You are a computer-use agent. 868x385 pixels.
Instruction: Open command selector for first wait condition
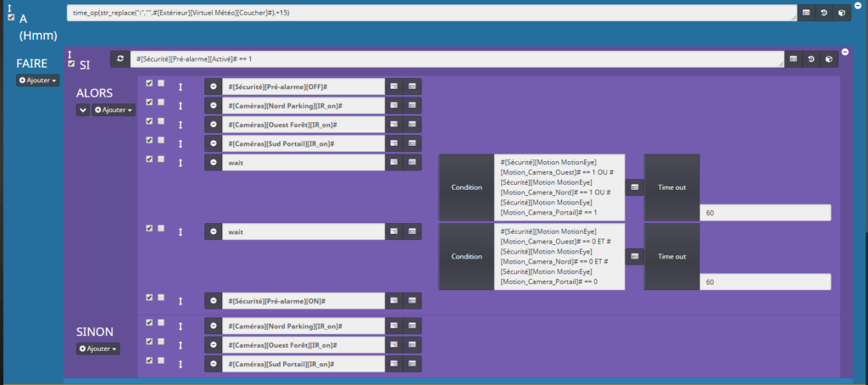(x=634, y=187)
